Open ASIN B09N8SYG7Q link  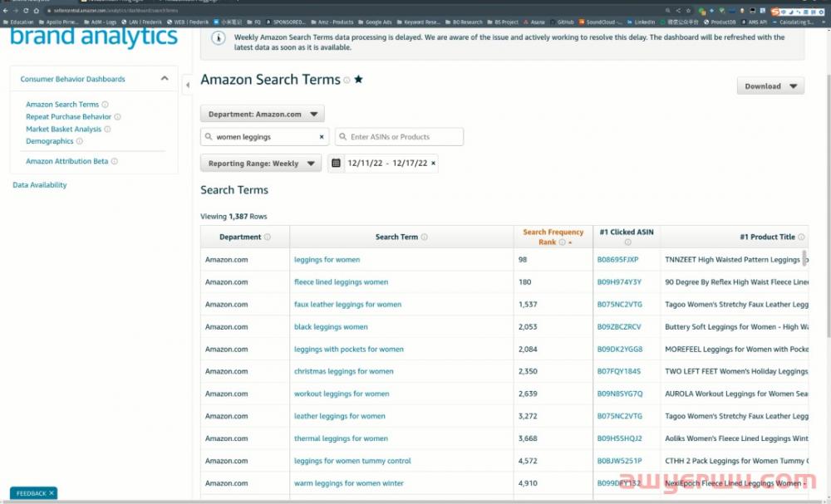point(620,394)
